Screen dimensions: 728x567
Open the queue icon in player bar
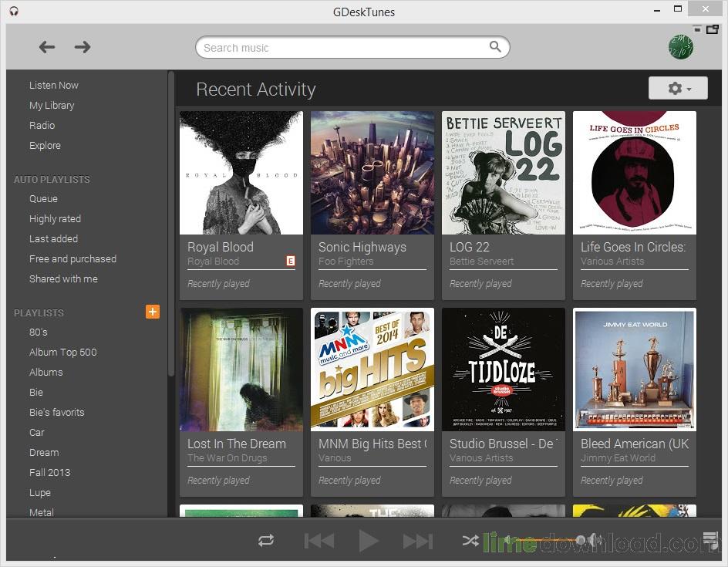[710, 539]
